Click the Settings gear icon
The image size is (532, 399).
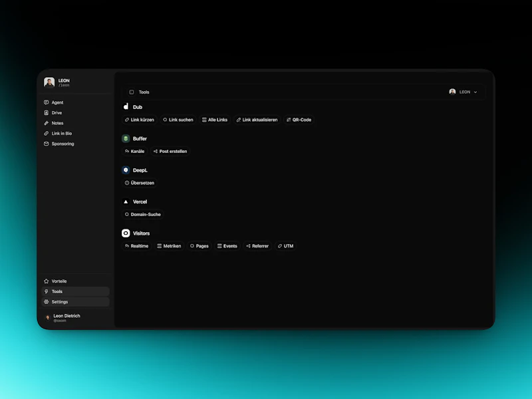pyautogui.click(x=46, y=302)
